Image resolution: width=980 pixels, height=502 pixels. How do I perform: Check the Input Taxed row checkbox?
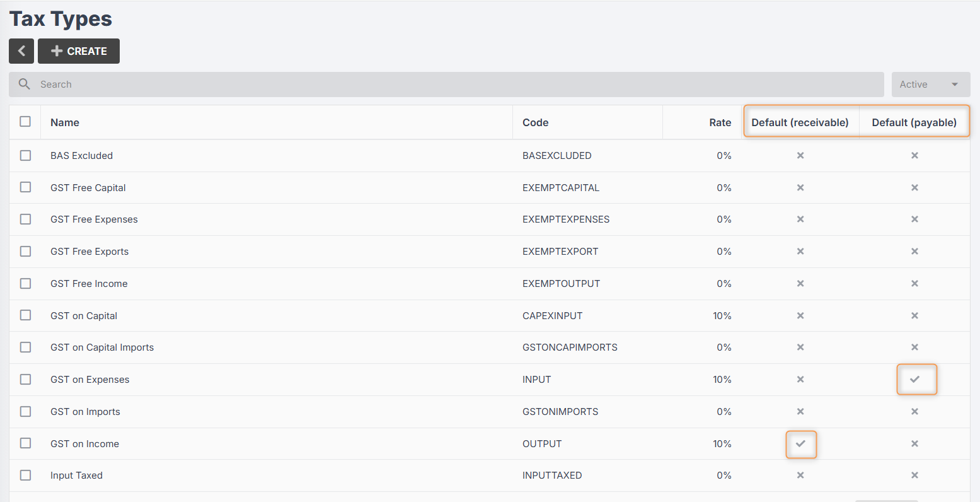25,475
